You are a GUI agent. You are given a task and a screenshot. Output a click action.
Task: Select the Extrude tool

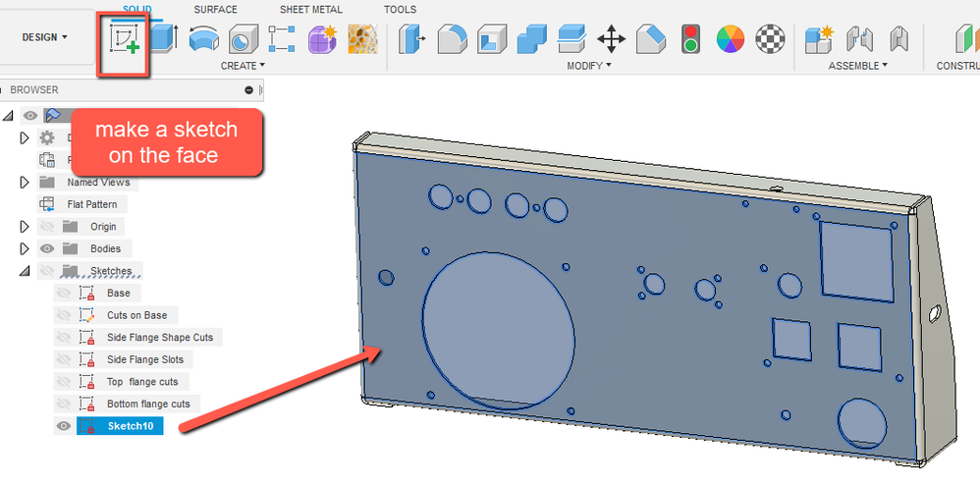164,38
